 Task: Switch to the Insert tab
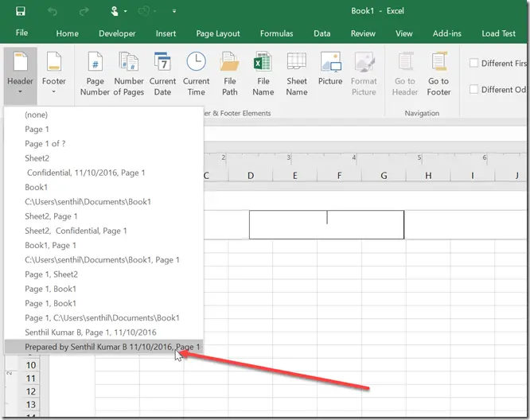pos(166,33)
